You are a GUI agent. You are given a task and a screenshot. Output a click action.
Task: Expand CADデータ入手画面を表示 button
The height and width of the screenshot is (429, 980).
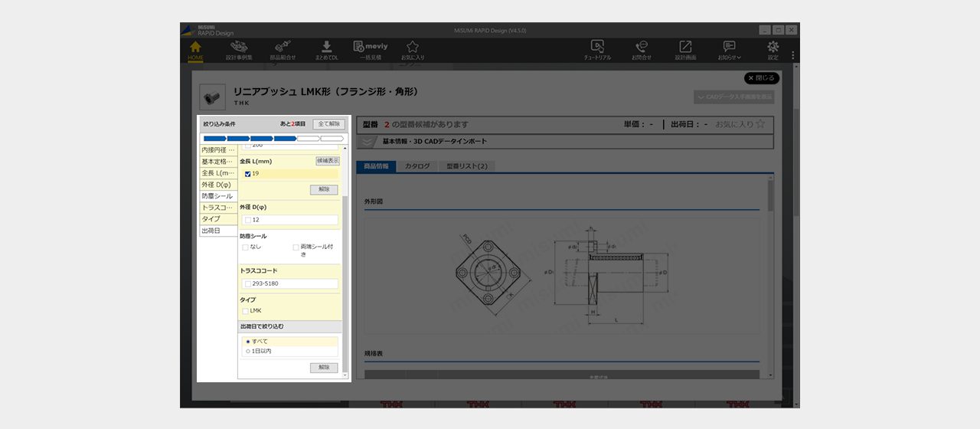point(733,97)
